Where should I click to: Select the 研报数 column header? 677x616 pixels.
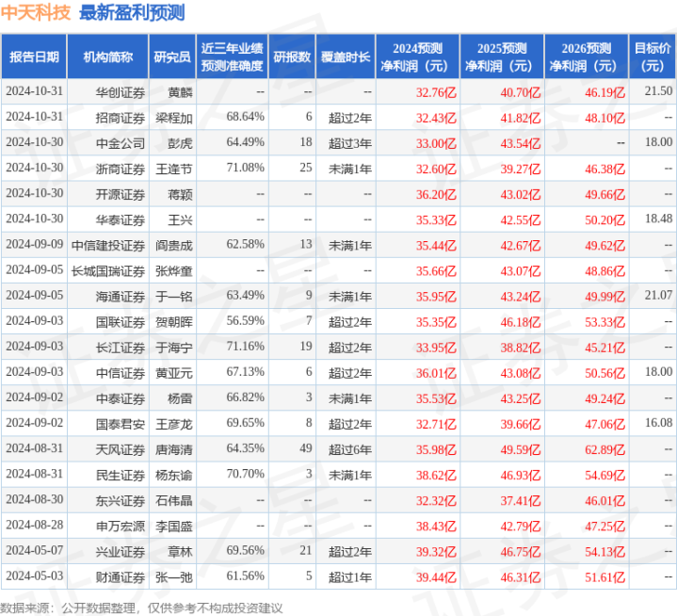(292, 57)
